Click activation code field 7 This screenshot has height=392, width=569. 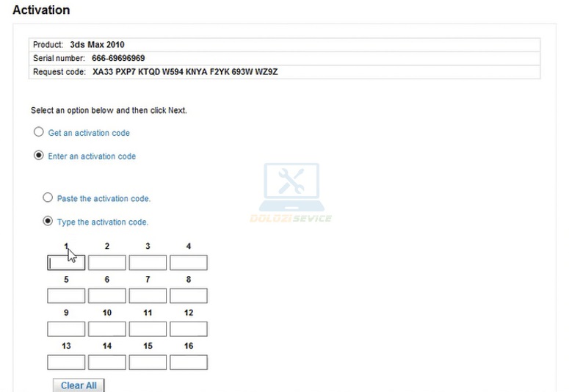coord(148,296)
